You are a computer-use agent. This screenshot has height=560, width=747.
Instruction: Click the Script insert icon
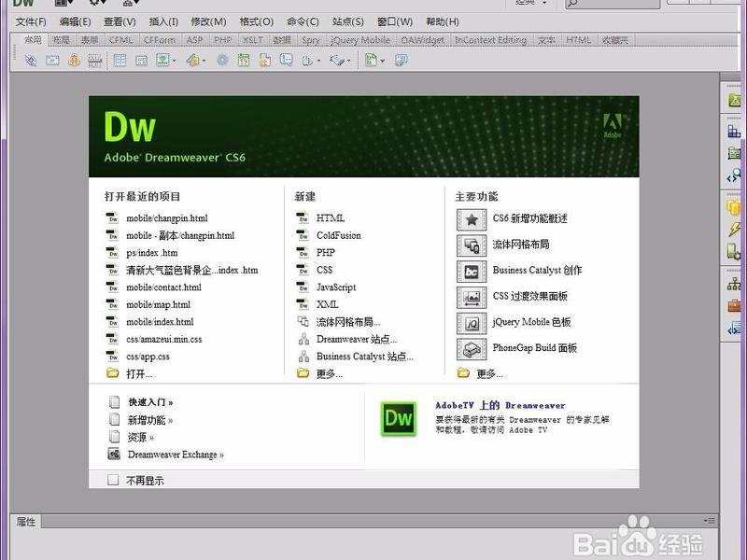pos(337,61)
